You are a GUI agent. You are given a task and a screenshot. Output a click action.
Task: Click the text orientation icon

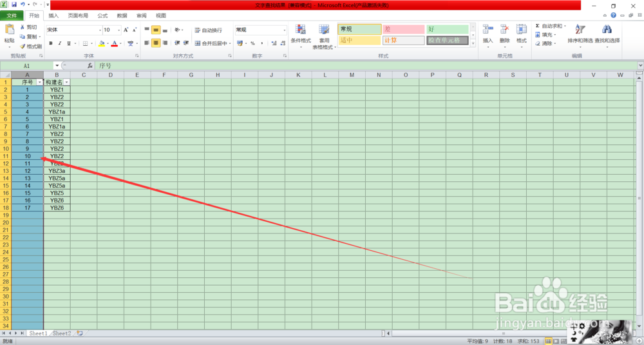177,30
